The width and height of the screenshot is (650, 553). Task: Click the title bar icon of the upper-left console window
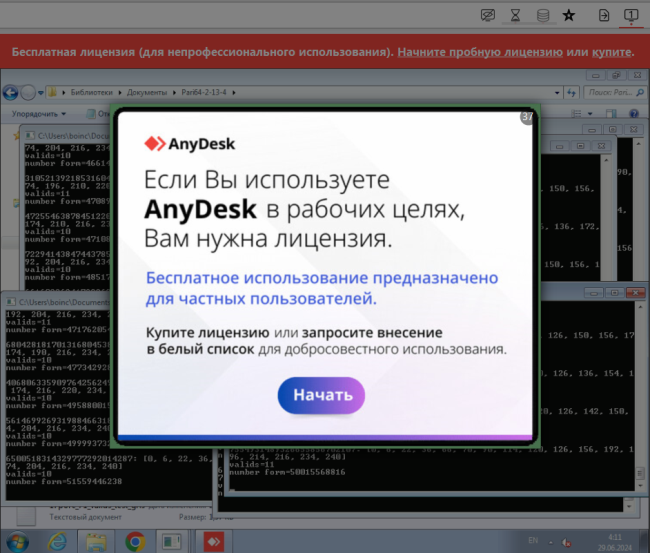point(29,136)
